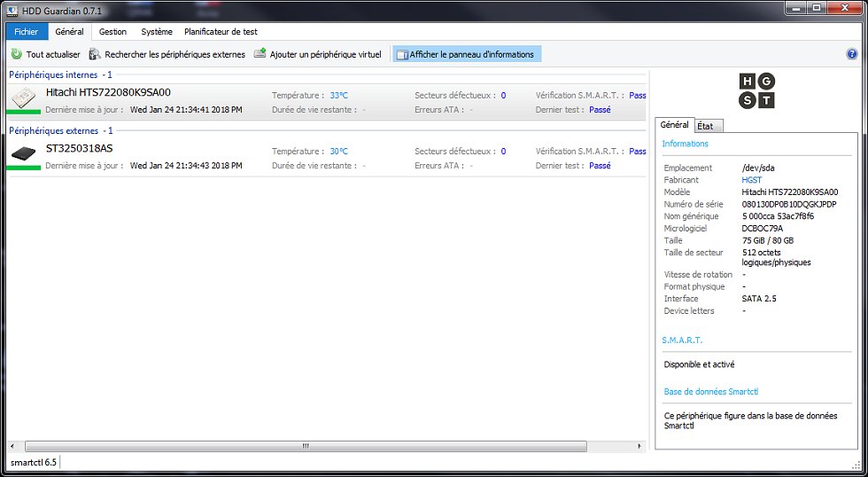Click the S.M.A.R.T. section heading
868x477 pixels.
[682, 340]
